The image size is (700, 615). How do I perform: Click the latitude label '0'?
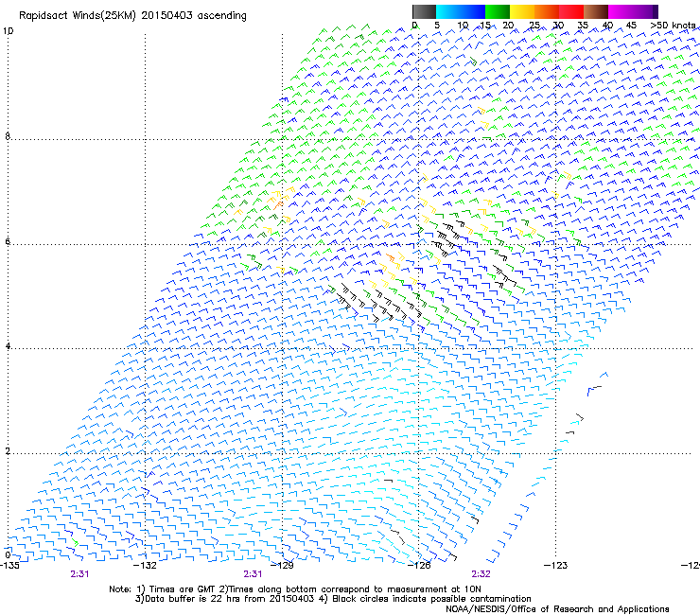click(8, 555)
